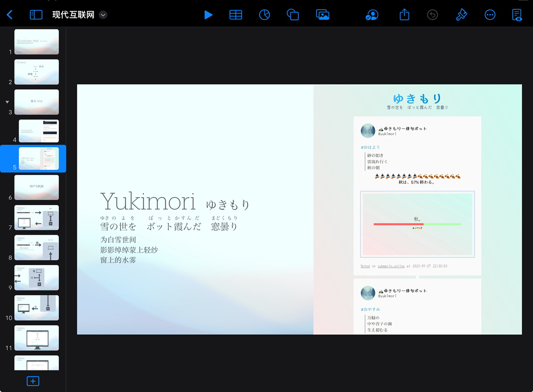Click the Yukimori title text on slide
The height and width of the screenshot is (392, 533).
tap(148, 202)
